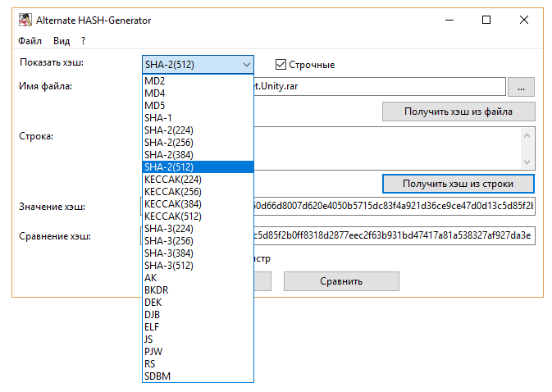Click the Alternate HASH-Generator app icon
This screenshot has height=392, width=552.
click(x=25, y=20)
